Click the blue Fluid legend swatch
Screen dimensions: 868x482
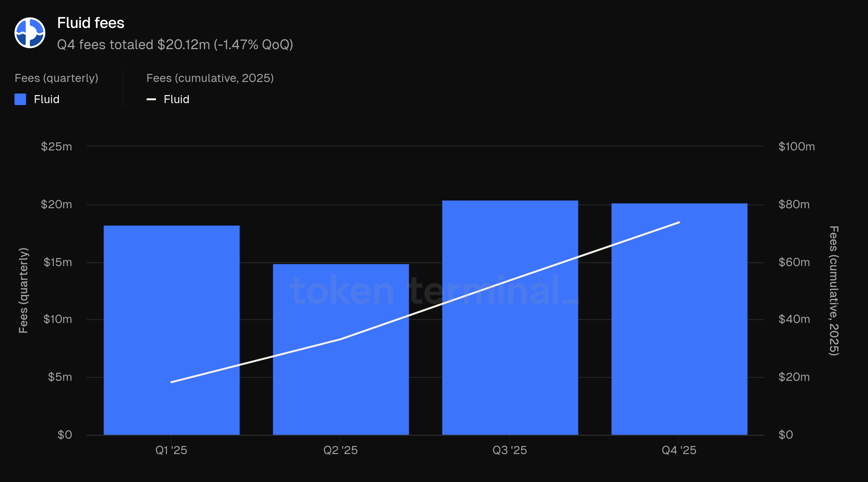[20, 99]
